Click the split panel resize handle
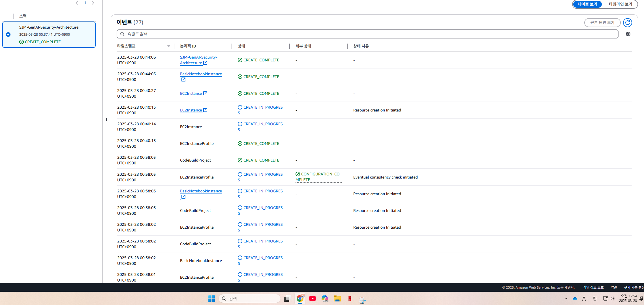Viewport: 644px width, 305px height. [106, 119]
